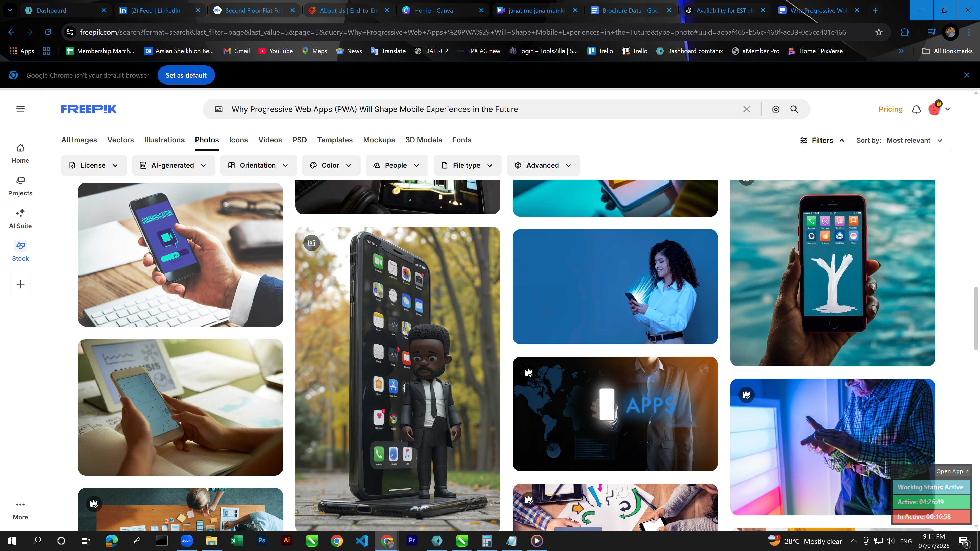
Task: Click Set as default button
Action: 186,75
